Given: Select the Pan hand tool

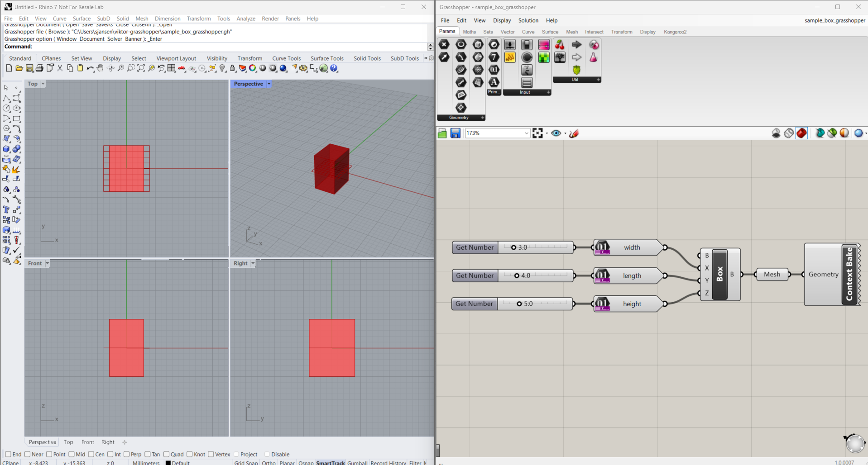Looking at the screenshot, I should tap(100, 68).
